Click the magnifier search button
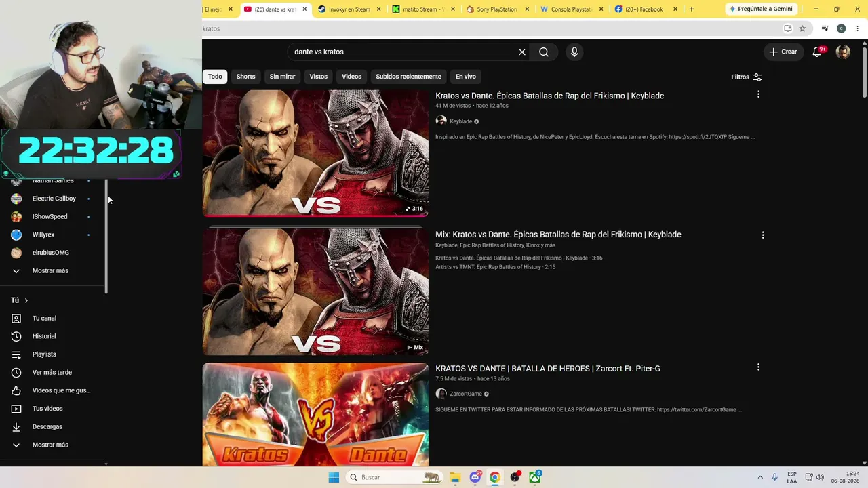Image resolution: width=868 pixels, height=488 pixels. (544, 52)
